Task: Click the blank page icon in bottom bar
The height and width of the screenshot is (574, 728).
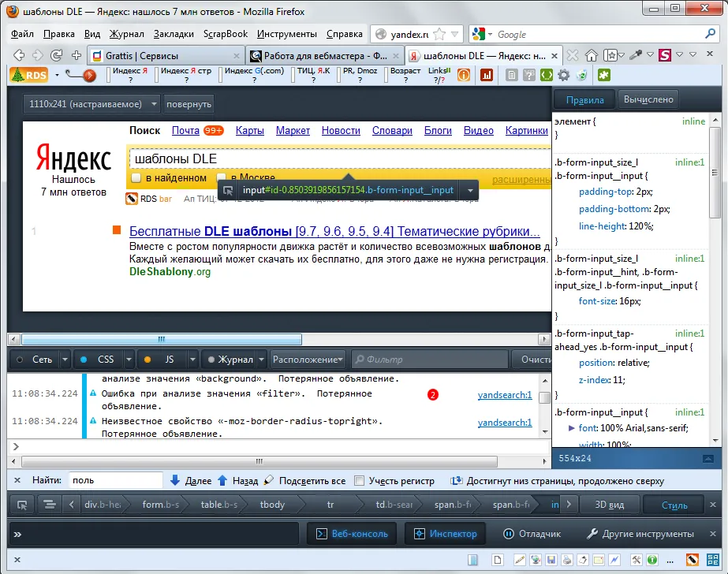Action: point(498,560)
